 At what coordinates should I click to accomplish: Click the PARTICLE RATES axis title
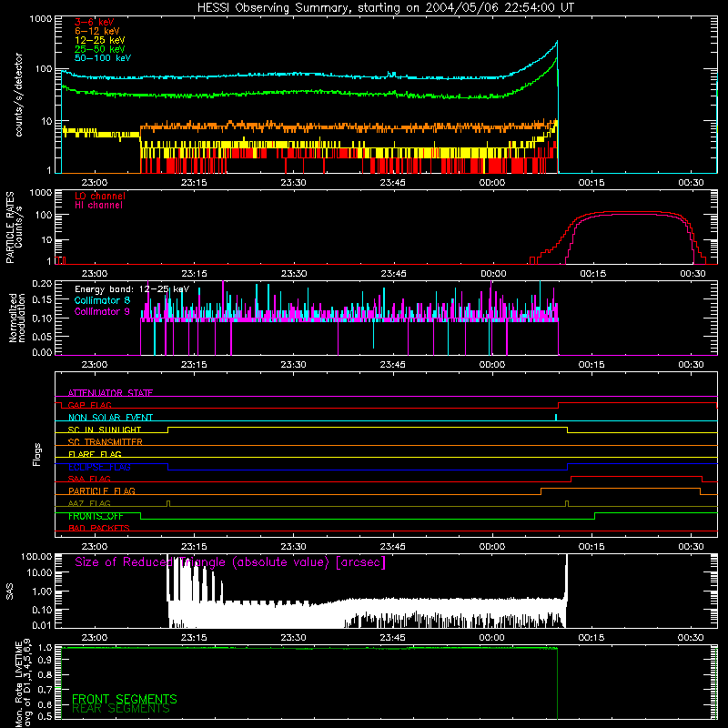click(x=10, y=227)
